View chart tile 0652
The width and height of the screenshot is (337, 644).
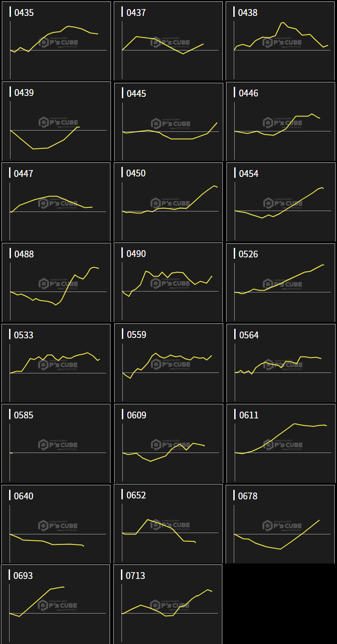(x=168, y=524)
